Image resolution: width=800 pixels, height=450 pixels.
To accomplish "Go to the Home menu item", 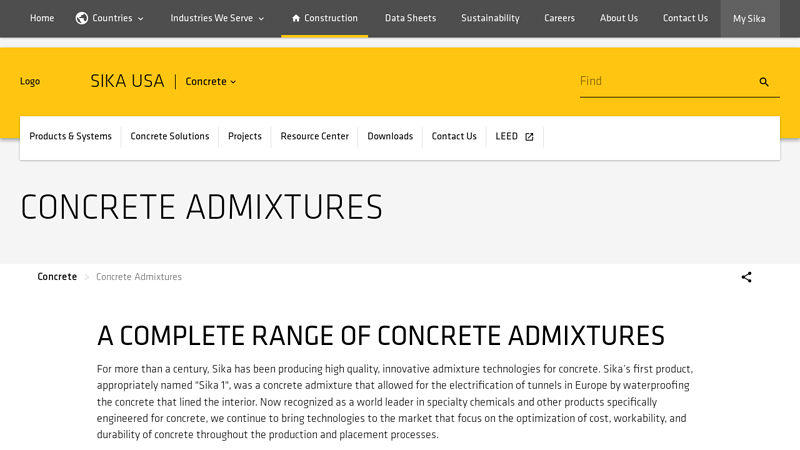I will [x=42, y=18].
